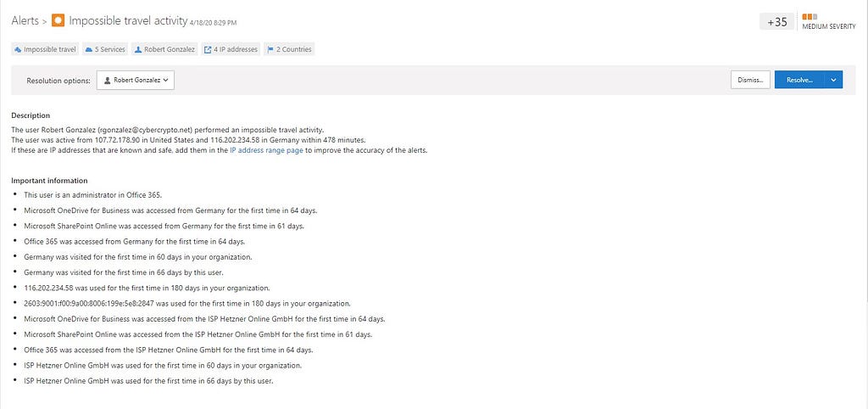Click 'Office 365 was accessed from Germany' line
The image size is (868, 409).
(134, 242)
